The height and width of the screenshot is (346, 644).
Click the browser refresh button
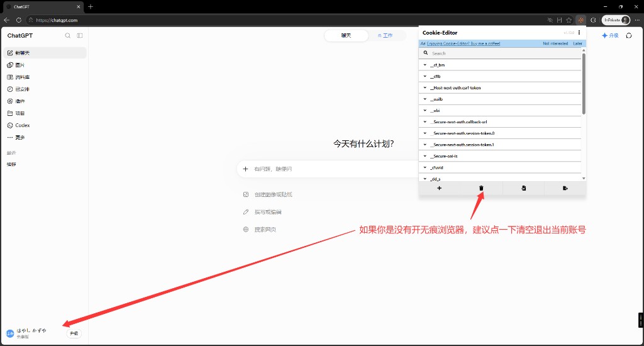click(18, 20)
